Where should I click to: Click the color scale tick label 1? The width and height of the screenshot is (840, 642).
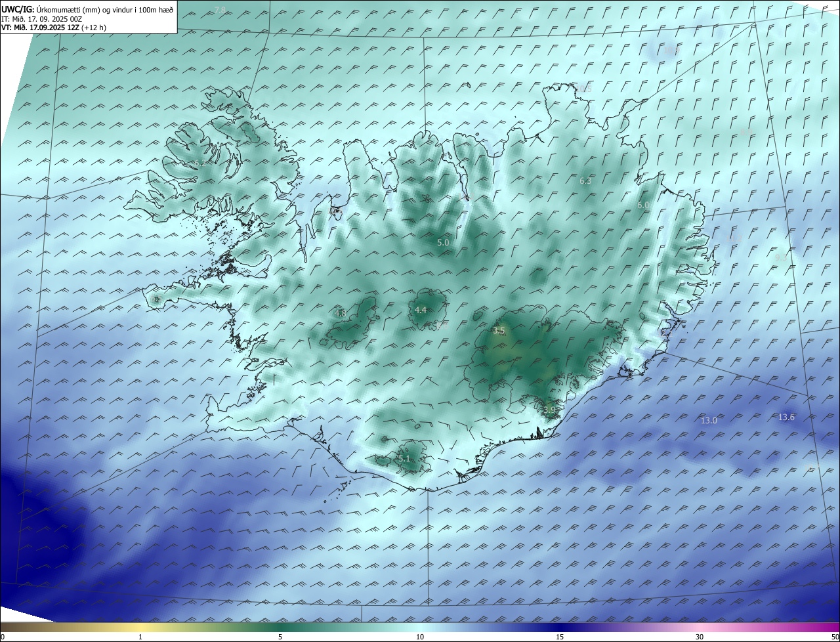tap(140, 637)
